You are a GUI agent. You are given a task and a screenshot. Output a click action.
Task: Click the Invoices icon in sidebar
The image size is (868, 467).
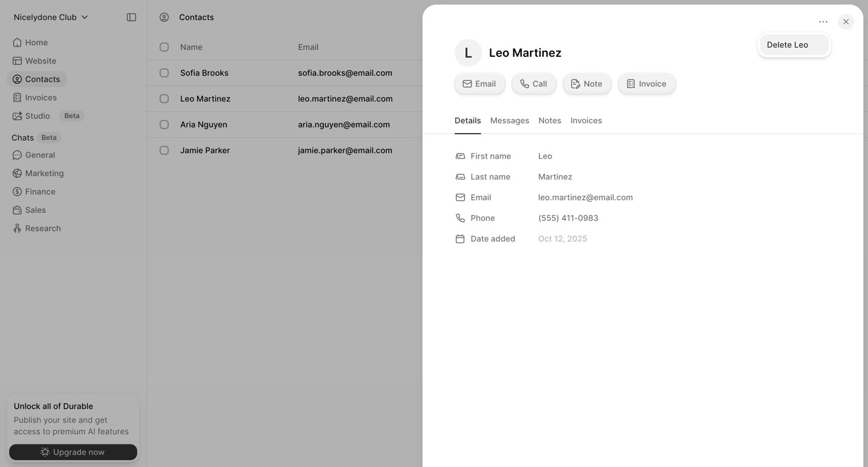tap(17, 98)
